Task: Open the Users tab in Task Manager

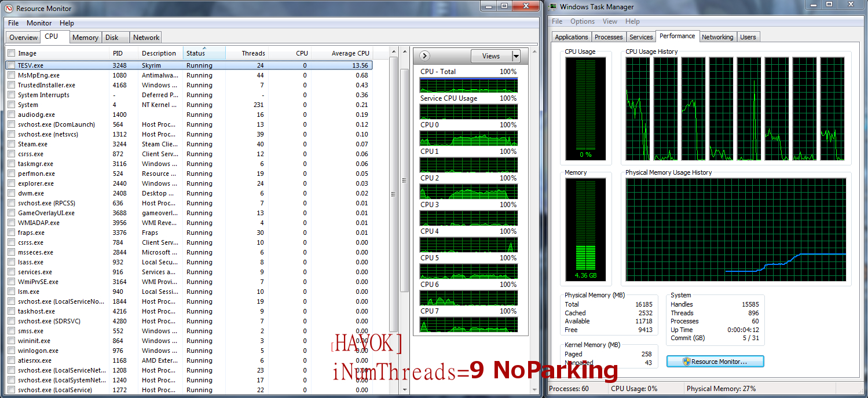Action: click(x=748, y=37)
